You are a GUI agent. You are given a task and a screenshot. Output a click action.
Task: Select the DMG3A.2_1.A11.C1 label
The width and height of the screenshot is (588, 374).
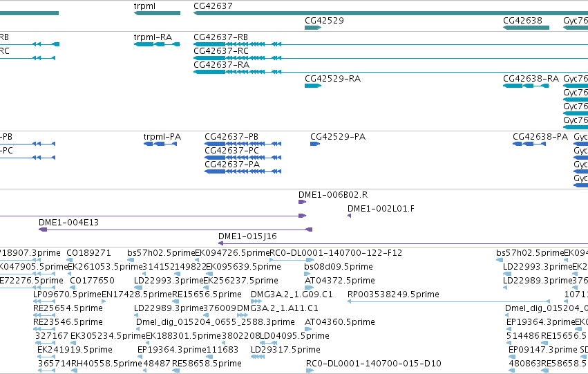point(278,309)
